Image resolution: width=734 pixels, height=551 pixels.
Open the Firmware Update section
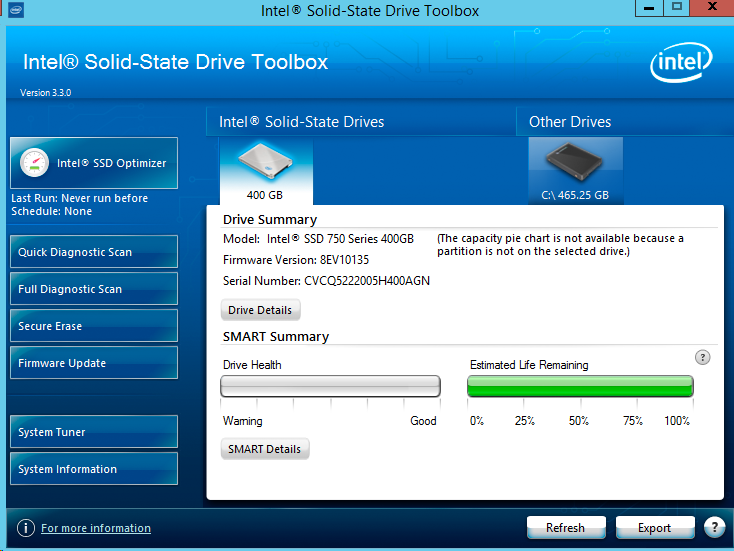pyautogui.click(x=93, y=363)
